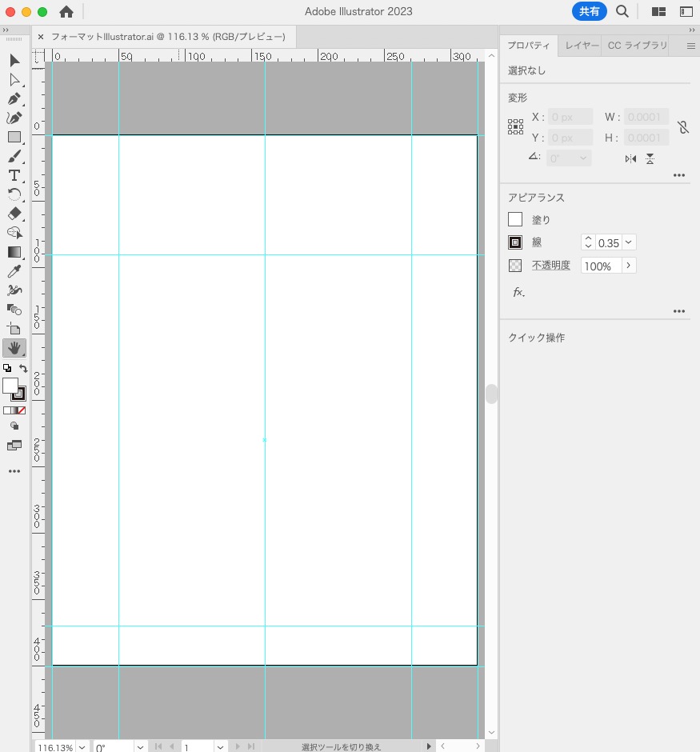Change screen mode in toolbar
Viewport: 700px width, 752px height.
(14, 446)
